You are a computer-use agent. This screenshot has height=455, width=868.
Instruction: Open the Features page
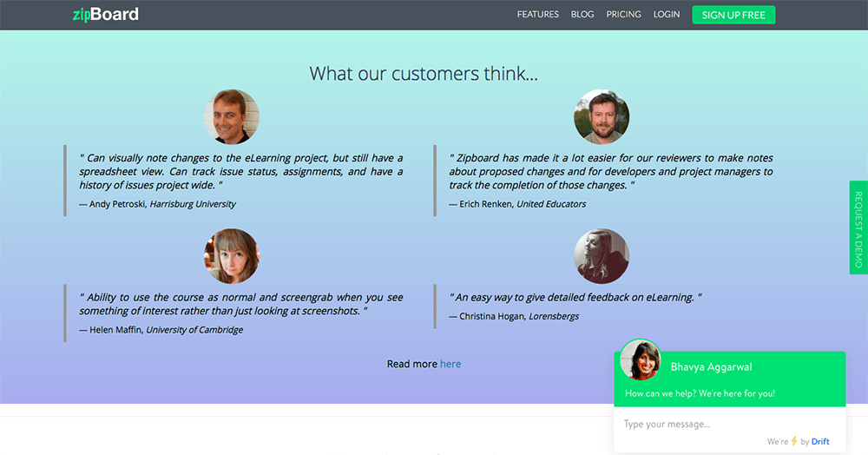[537, 15]
